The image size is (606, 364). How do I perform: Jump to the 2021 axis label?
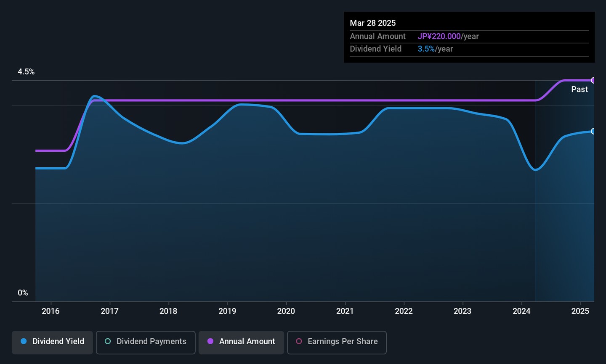[x=345, y=311]
